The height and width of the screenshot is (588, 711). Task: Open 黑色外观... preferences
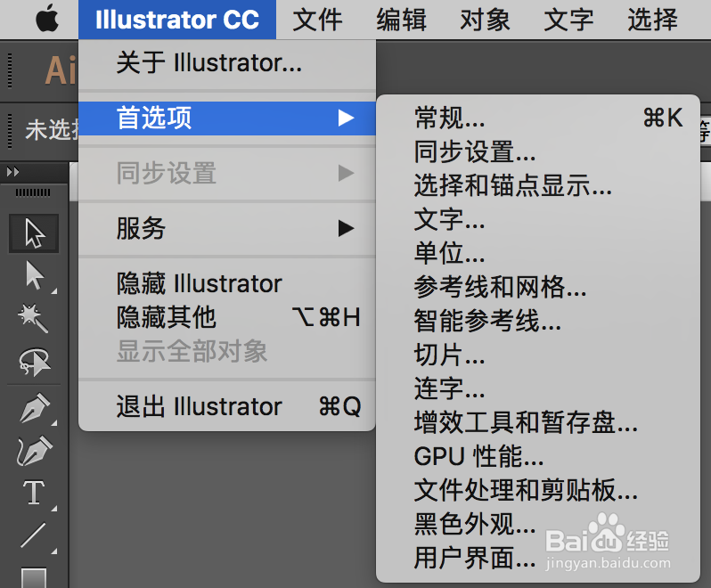coord(538,524)
